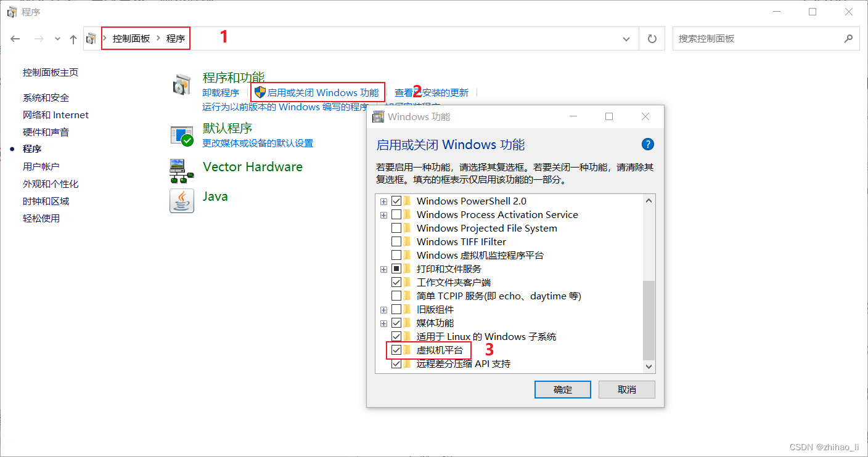Refresh the Control Panel page
The width and height of the screenshot is (868, 457).
[652, 39]
